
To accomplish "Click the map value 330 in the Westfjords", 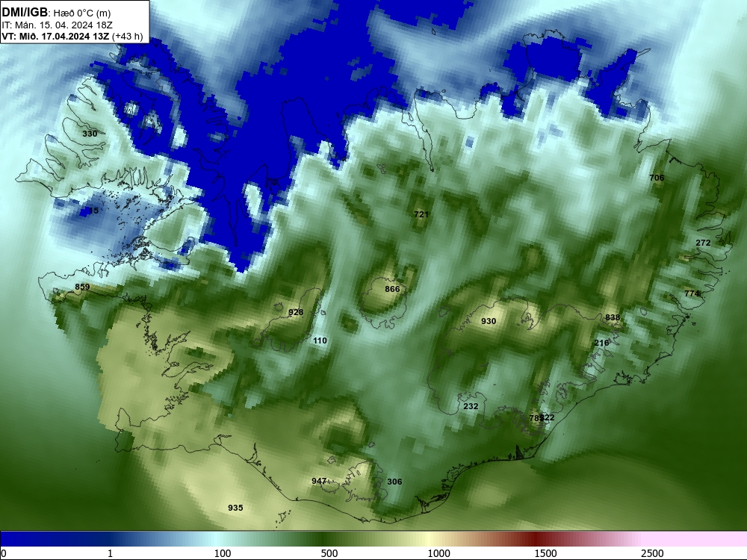I will pyautogui.click(x=90, y=134).
